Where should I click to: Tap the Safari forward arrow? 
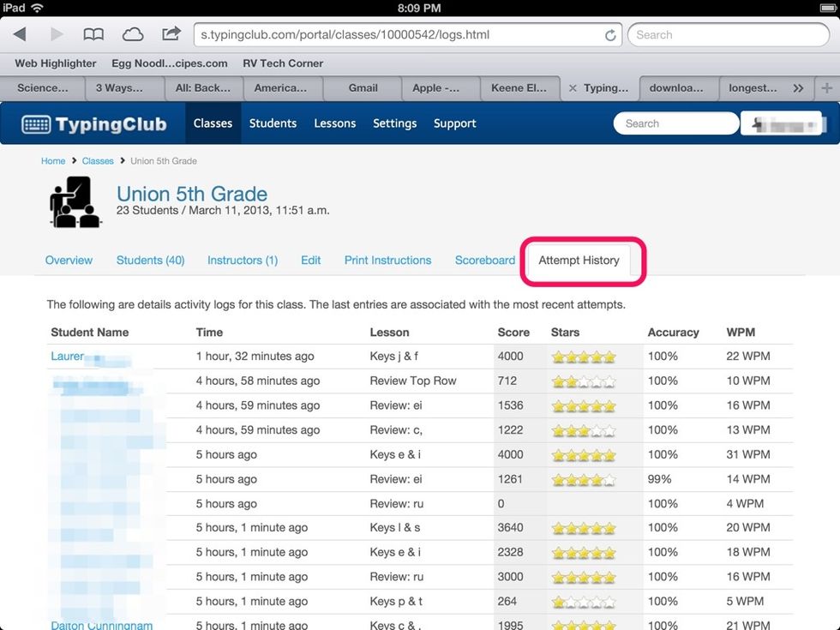tap(57, 34)
